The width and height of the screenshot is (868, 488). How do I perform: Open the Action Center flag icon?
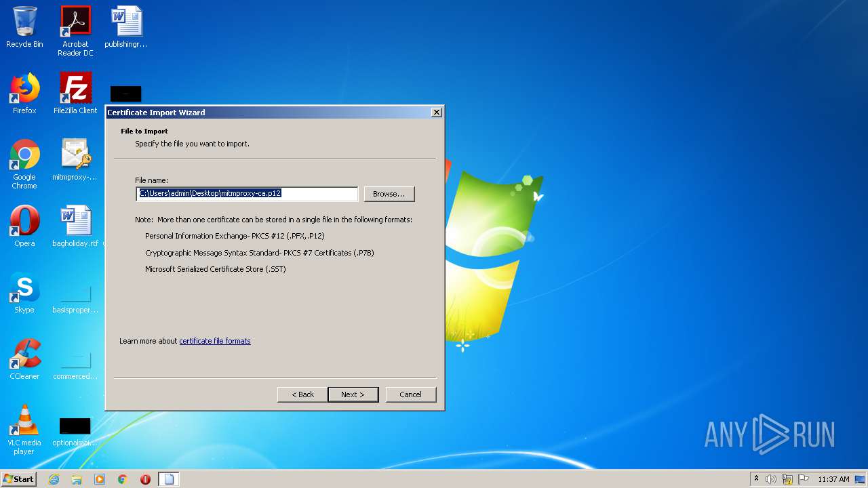pyautogui.click(x=804, y=479)
